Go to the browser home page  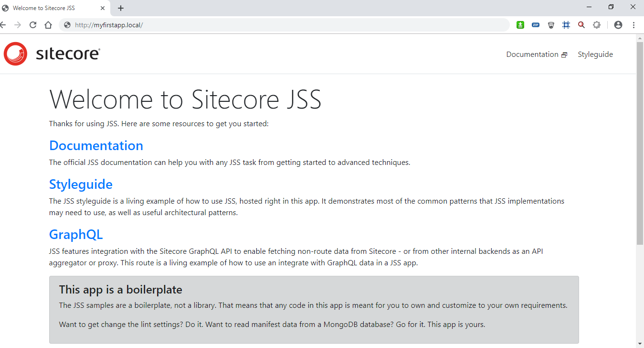tap(48, 25)
